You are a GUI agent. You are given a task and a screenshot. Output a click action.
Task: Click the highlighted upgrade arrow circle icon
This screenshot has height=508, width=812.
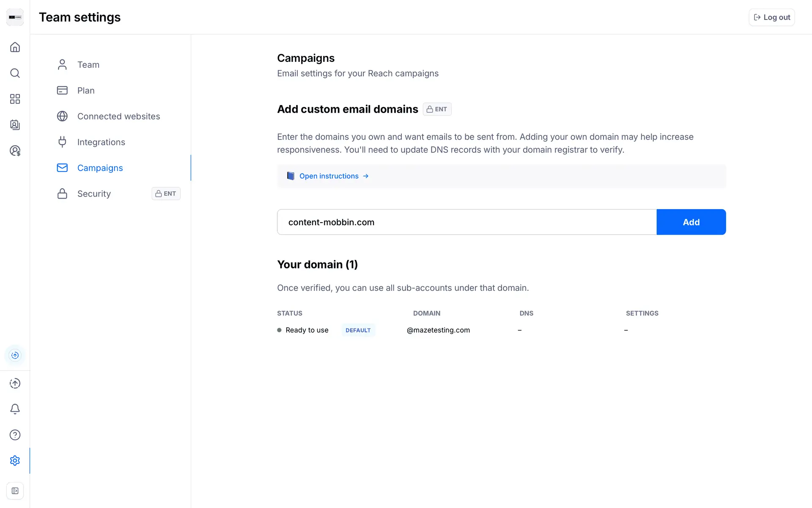(x=15, y=355)
